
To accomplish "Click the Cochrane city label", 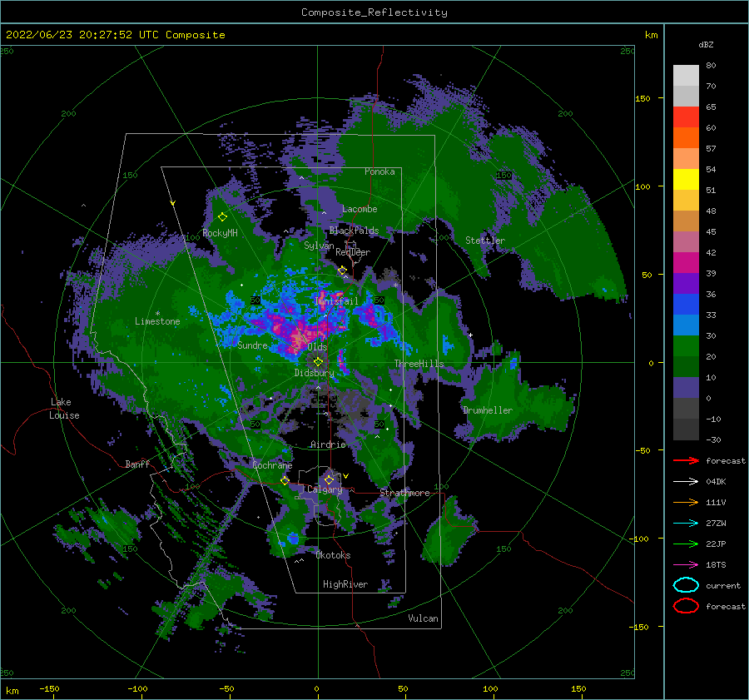I will click(272, 465).
